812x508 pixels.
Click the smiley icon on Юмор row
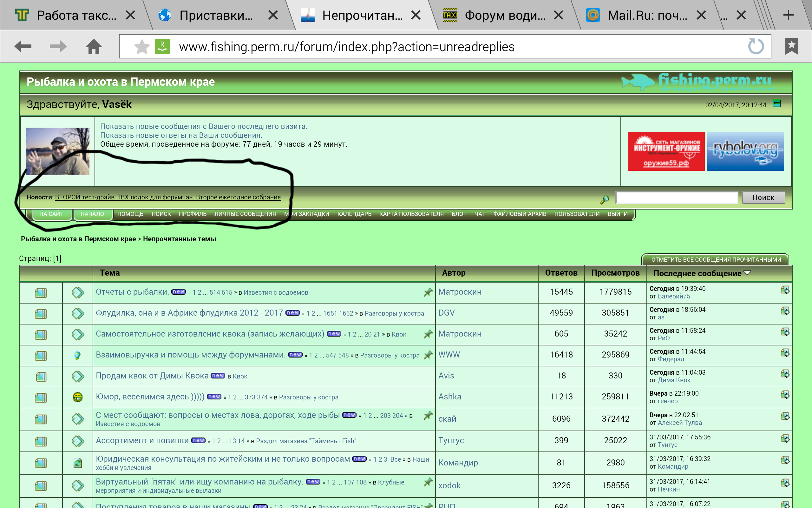pos(77,397)
